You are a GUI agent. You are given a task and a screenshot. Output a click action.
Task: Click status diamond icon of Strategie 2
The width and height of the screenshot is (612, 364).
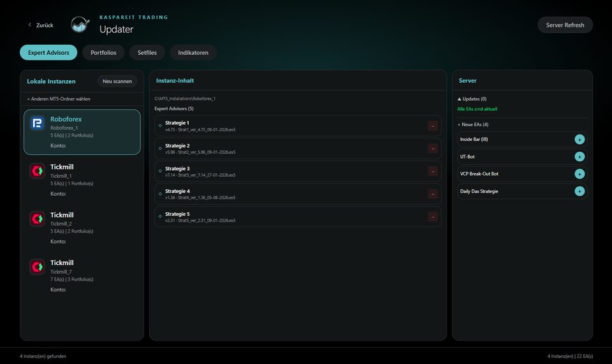tap(160, 149)
